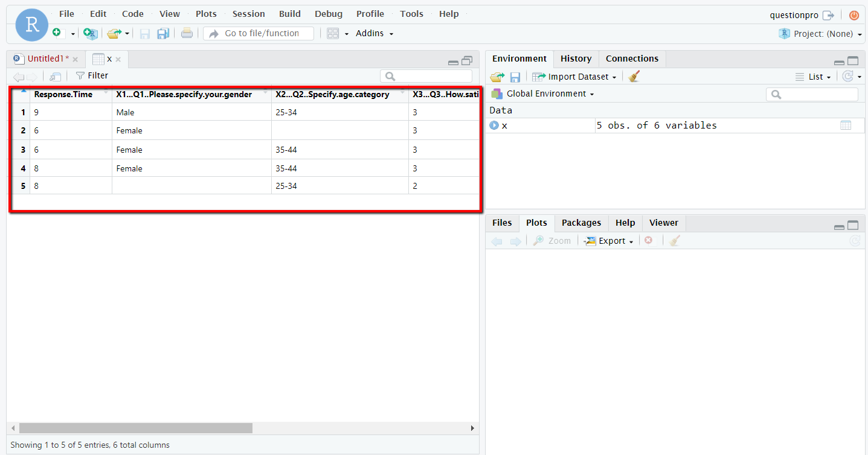The height and width of the screenshot is (455, 868).
Task: Sort by the X1...Q1..Please.specify.your.gender column header
Action: click(192, 94)
